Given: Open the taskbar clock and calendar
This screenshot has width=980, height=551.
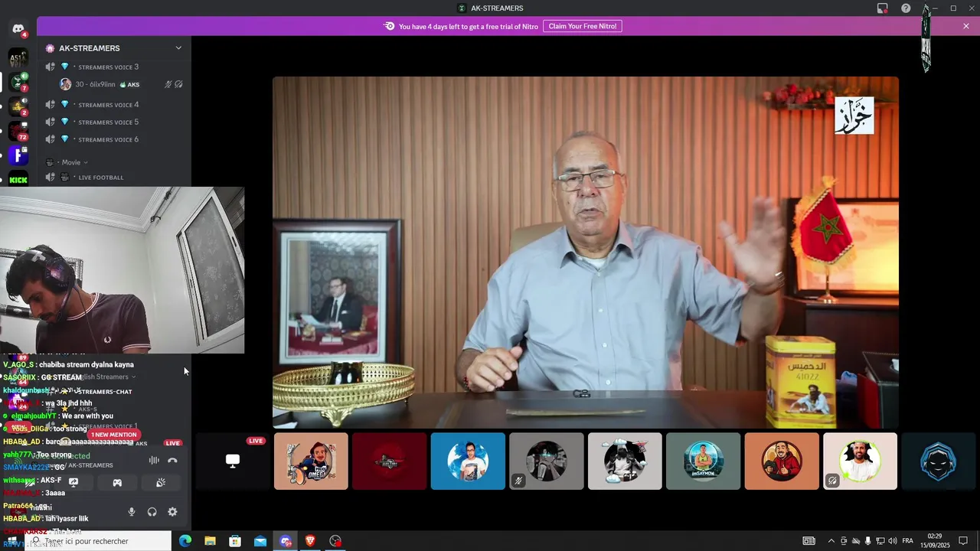Looking at the screenshot, I should [935, 541].
